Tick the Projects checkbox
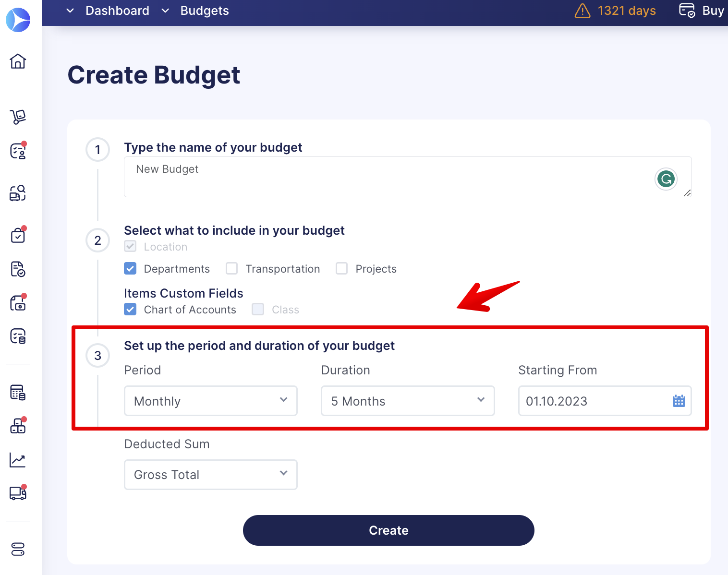 (x=342, y=268)
